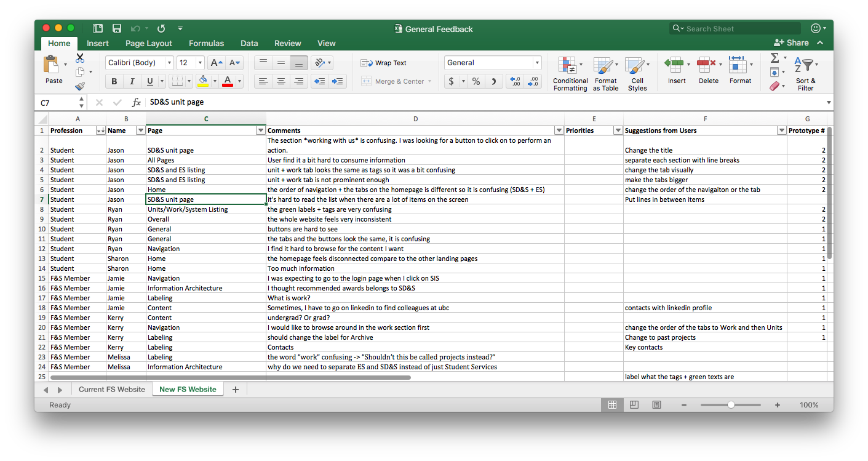Click the AutoSum sigma icon
This screenshot has height=461, width=868.
coord(775,58)
